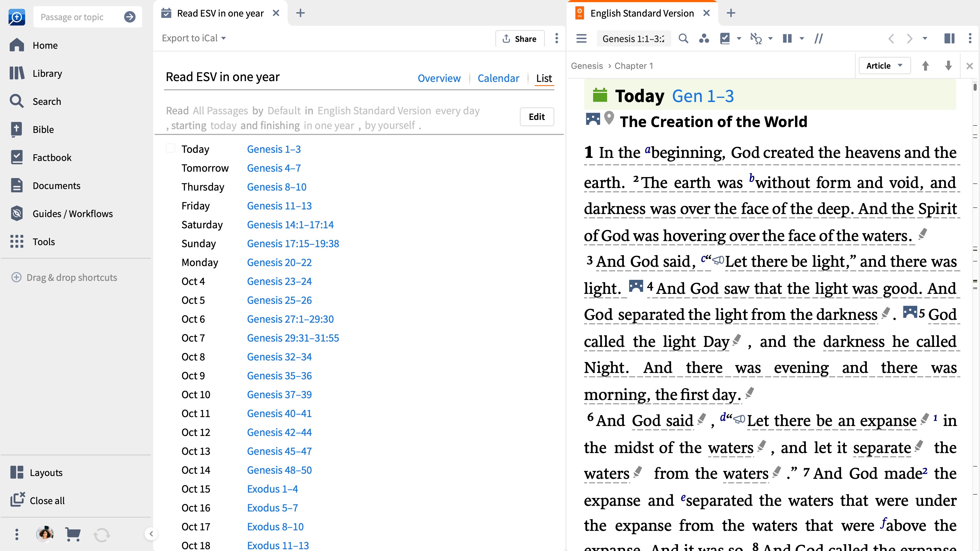
Task: Toggle the reading plan checkmark icon
Action: click(725, 39)
